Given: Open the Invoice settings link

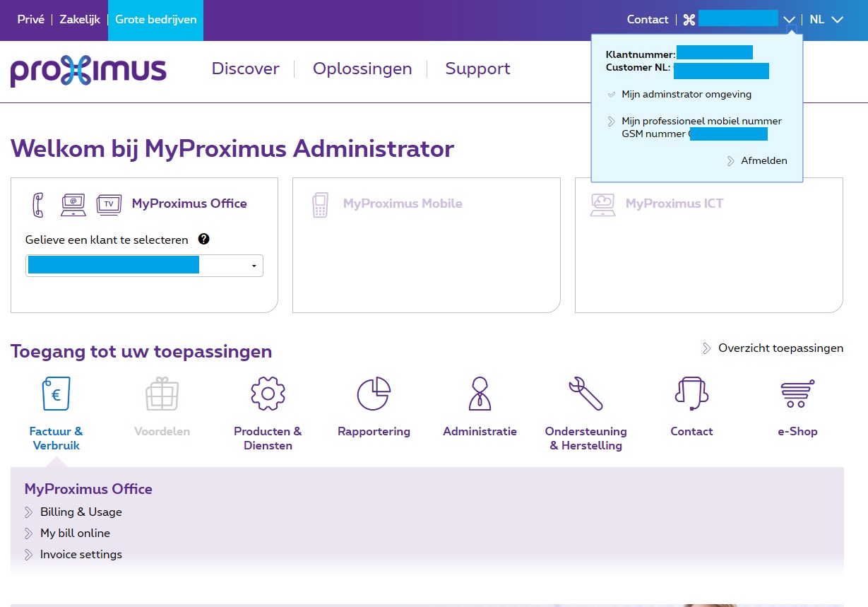Looking at the screenshot, I should click(x=81, y=555).
